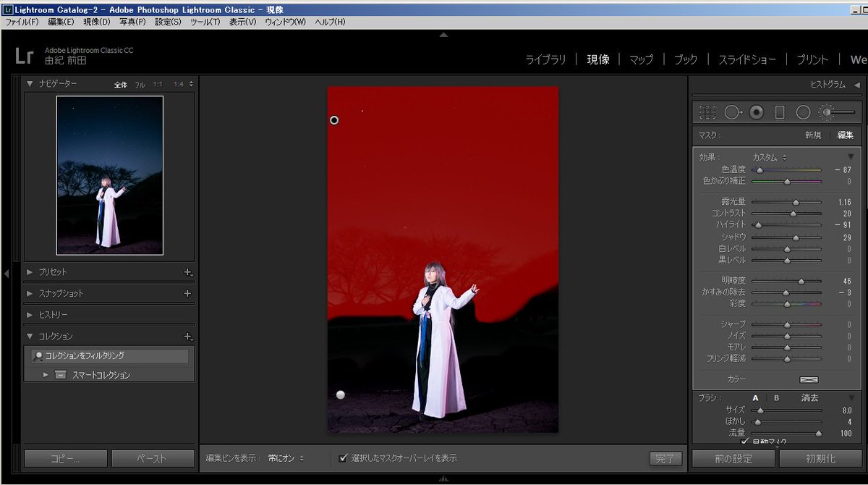Select the Adjustment Brush tool icon
Viewport: 868px width, 485px height.
click(x=837, y=112)
